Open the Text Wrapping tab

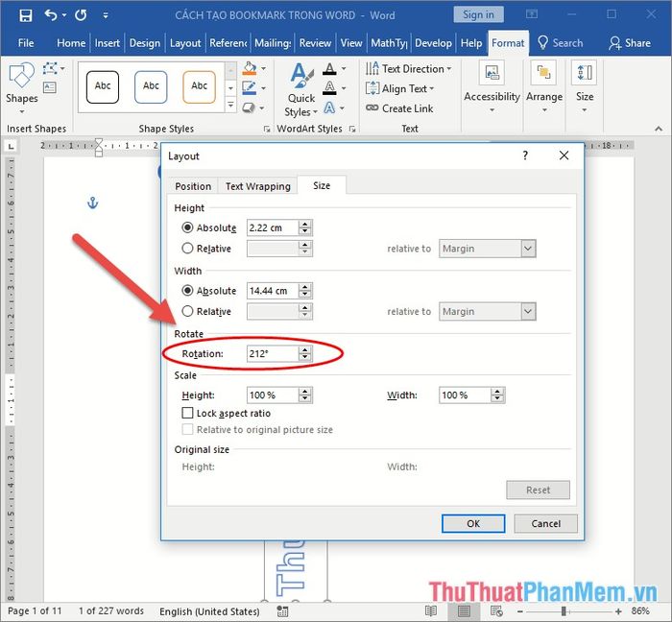click(x=258, y=186)
